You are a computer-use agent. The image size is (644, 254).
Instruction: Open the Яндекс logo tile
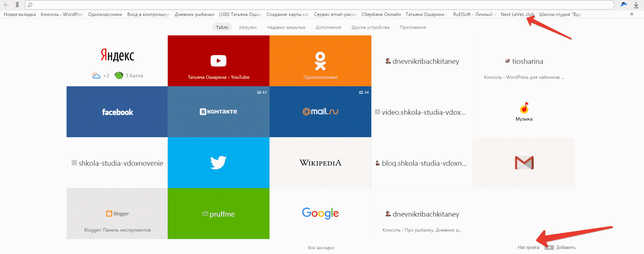point(117,56)
